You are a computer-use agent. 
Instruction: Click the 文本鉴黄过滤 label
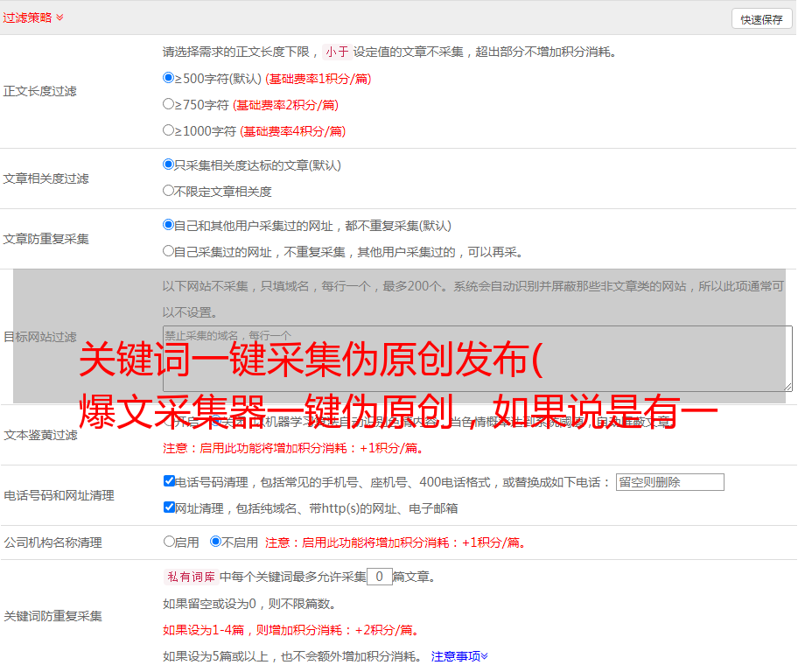click(40, 435)
